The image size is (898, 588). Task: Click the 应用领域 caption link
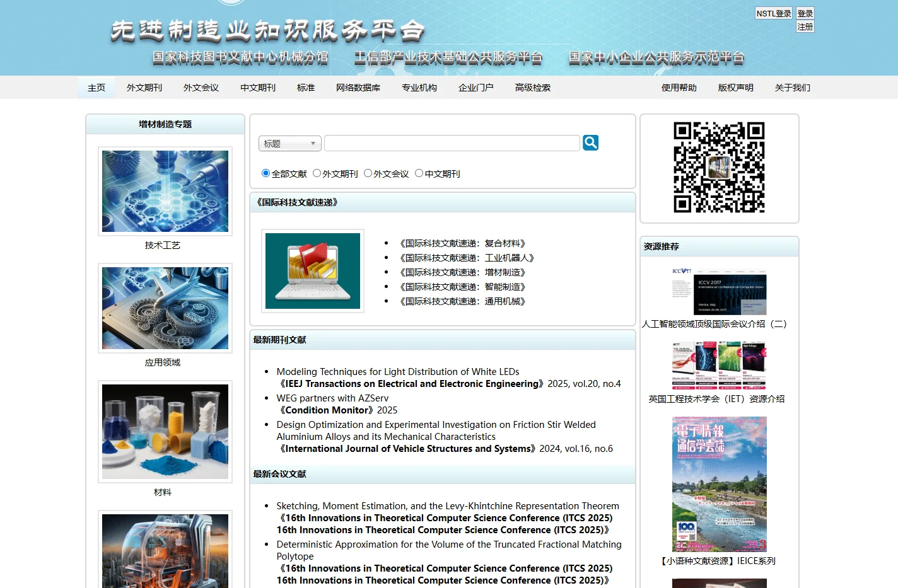point(163,362)
